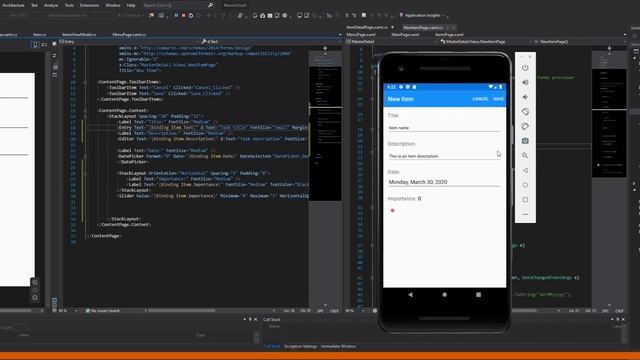Open the NewItemPage() member dropdown
640x360 pixels.
(580, 42)
